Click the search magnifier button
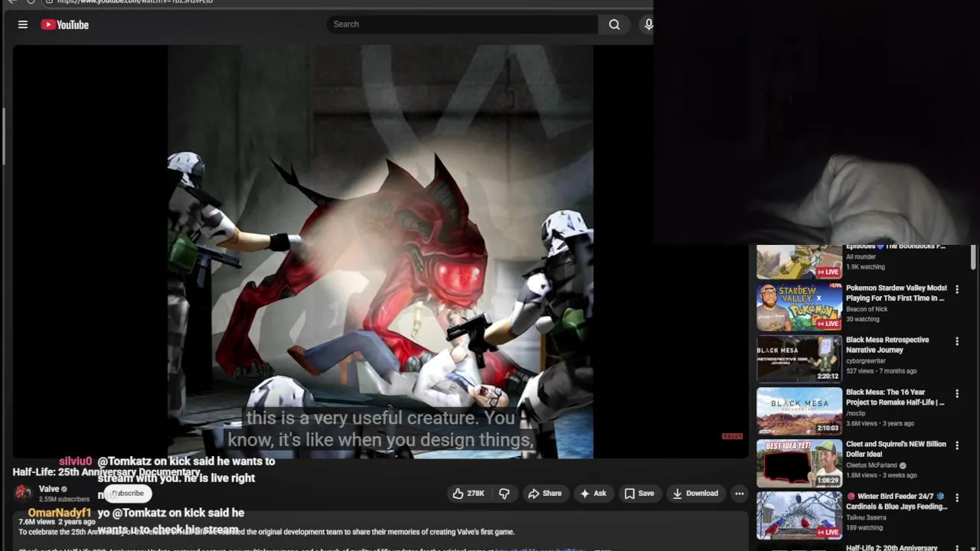Screen dimensions: 980x551 point(614,24)
